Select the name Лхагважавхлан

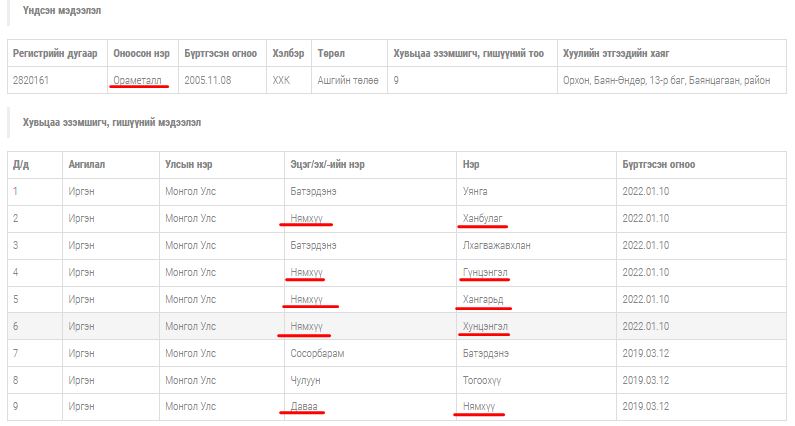coord(496,244)
